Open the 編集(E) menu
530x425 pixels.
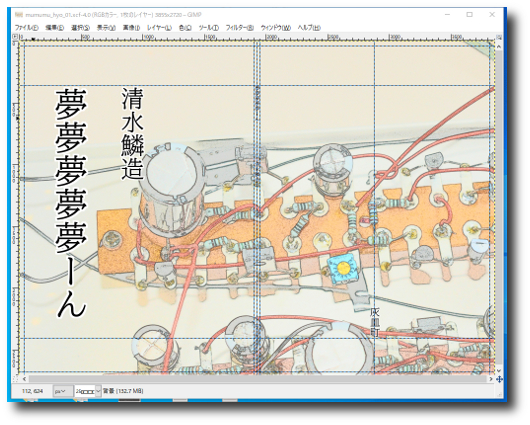pyautogui.click(x=54, y=28)
